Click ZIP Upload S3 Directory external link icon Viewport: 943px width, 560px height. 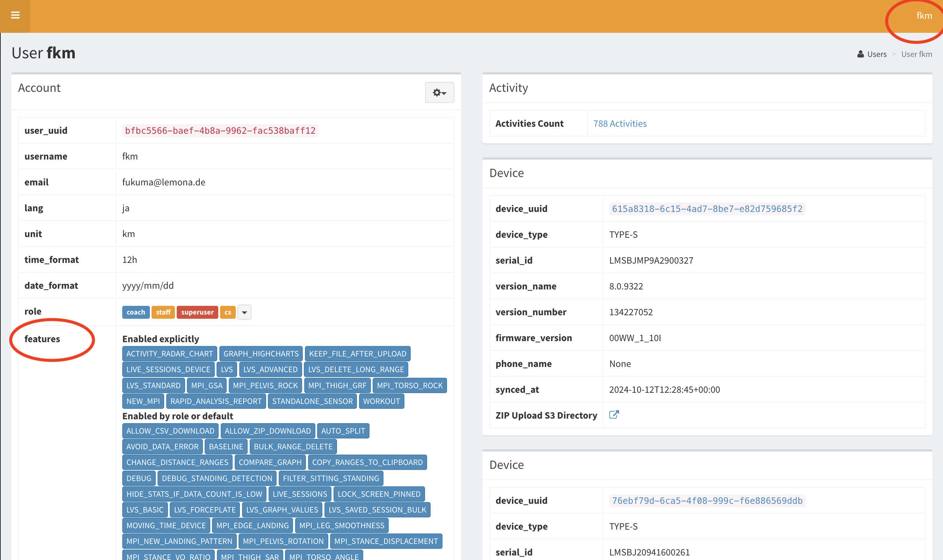coord(614,415)
